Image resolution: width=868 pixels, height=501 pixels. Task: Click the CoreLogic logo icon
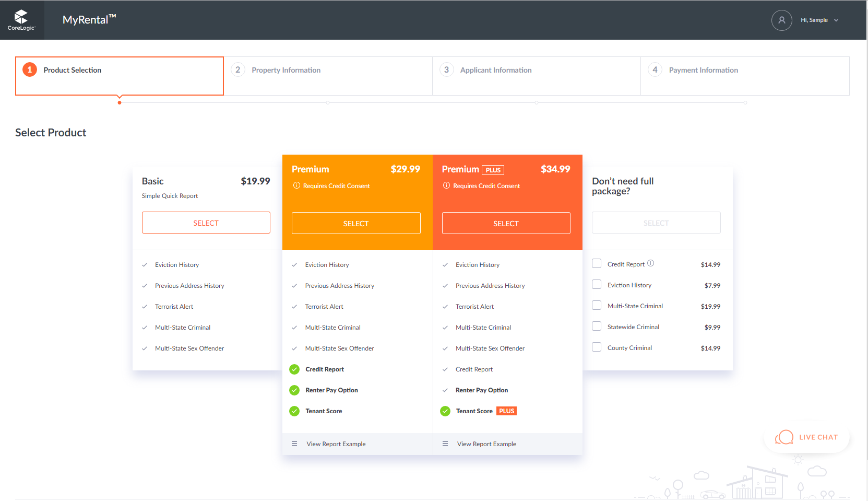(21, 20)
